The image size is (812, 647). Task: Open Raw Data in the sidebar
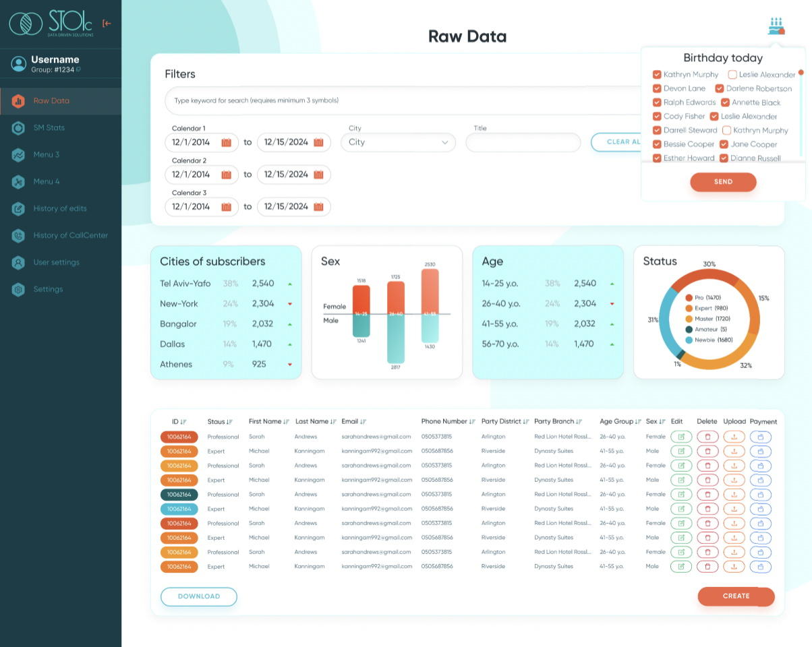(61, 101)
